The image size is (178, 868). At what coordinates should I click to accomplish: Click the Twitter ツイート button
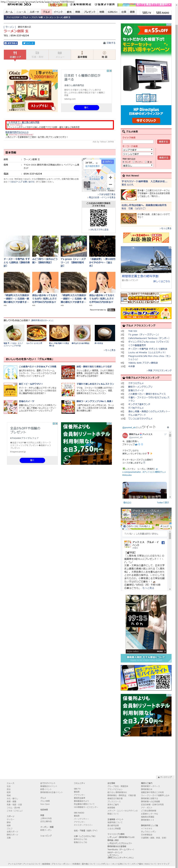[x=28, y=43]
